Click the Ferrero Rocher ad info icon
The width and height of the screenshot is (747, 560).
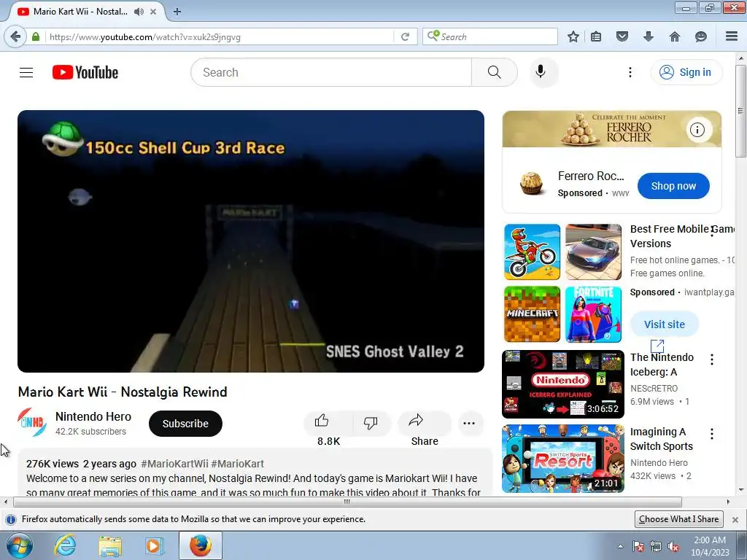click(697, 130)
